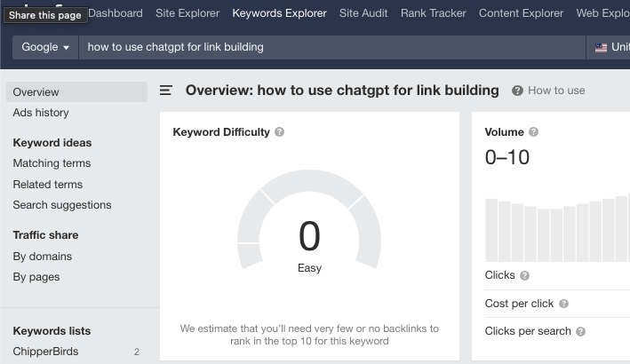Select Ads history in sidebar
This screenshot has width=630, height=364.
click(41, 113)
